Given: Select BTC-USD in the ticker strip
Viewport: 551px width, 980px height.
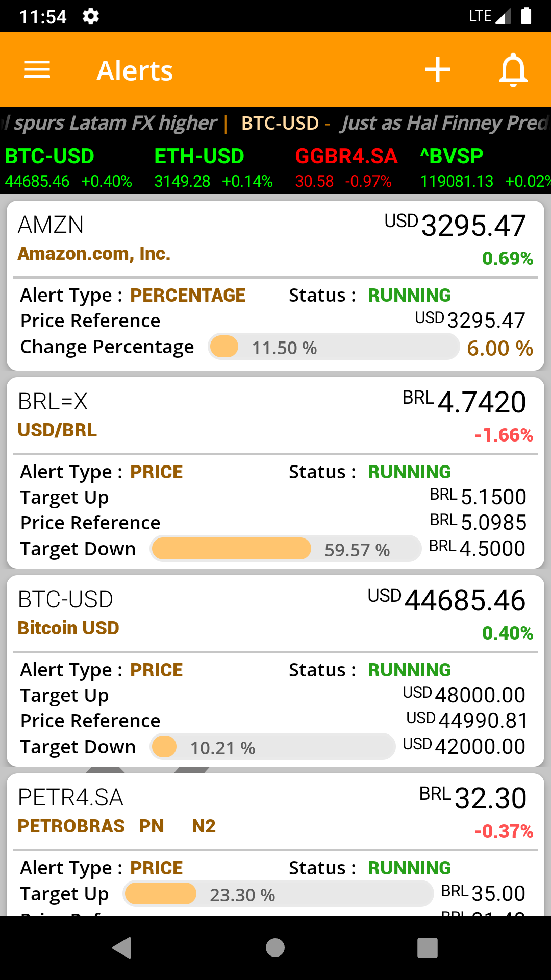Looking at the screenshot, I should click(68, 168).
